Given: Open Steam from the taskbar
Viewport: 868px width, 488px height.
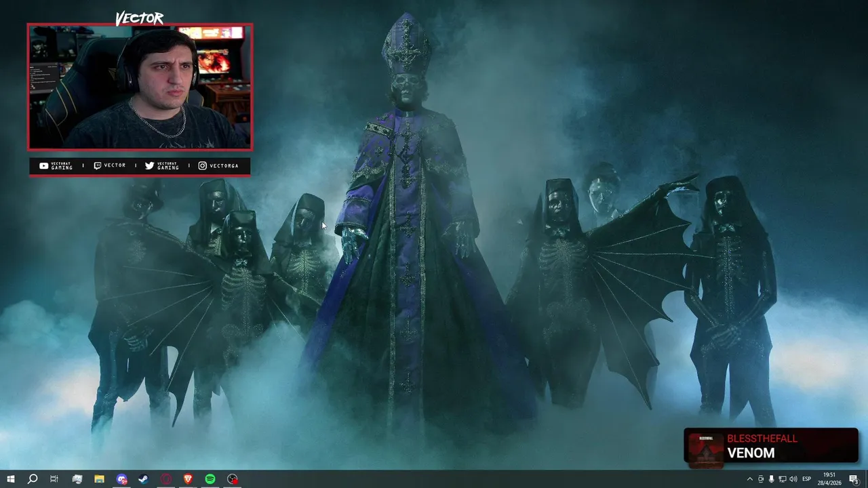Looking at the screenshot, I should point(144,479).
